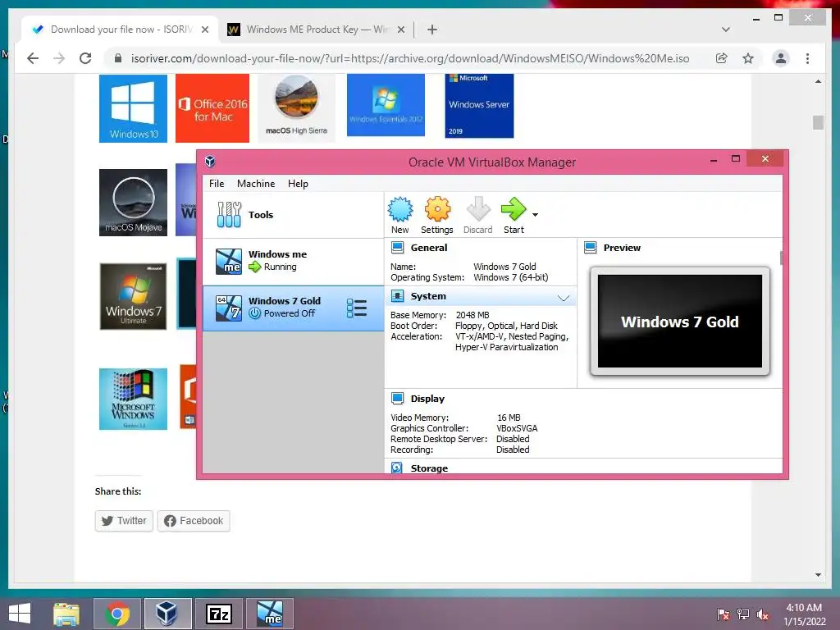
Task: Click the page scrollbar down arrow
Action: point(818,575)
